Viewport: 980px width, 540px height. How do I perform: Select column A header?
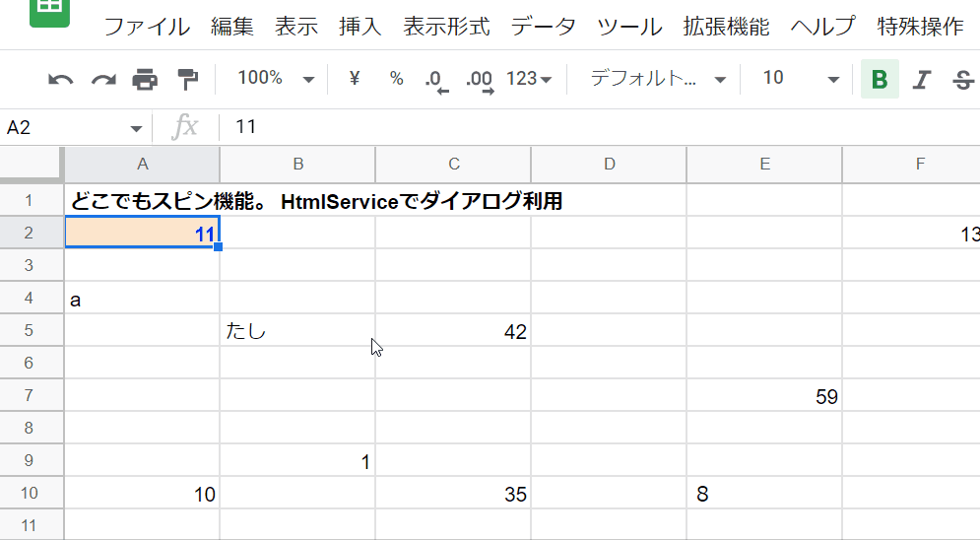(x=143, y=164)
